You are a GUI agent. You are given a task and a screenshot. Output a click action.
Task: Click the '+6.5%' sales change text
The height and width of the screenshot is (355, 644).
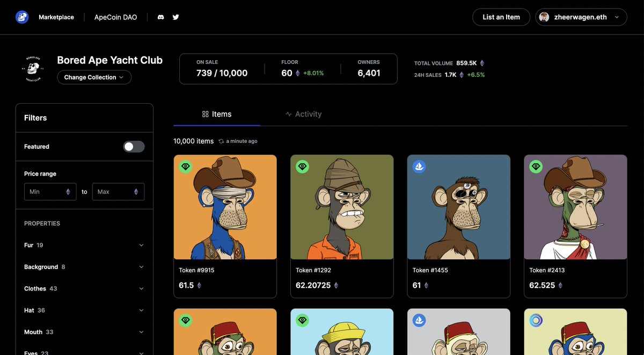tap(475, 75)
